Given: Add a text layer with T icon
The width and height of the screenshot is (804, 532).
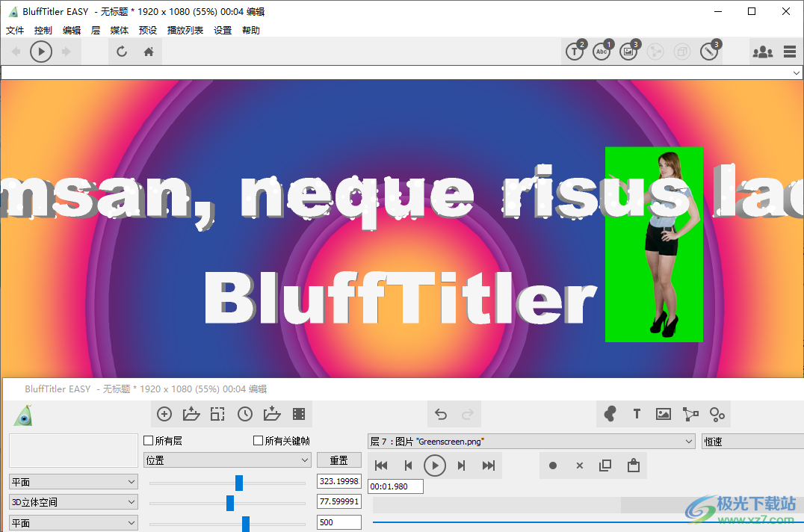Looking at the screenshot, I should pyautogui.click(x=637, y=414).
